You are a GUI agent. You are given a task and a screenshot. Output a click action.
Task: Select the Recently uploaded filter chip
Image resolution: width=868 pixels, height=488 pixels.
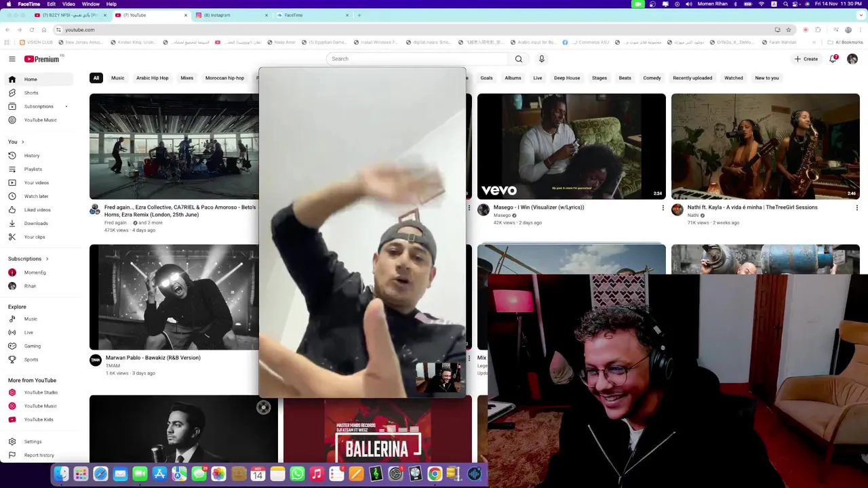click(x=692, y=78)
